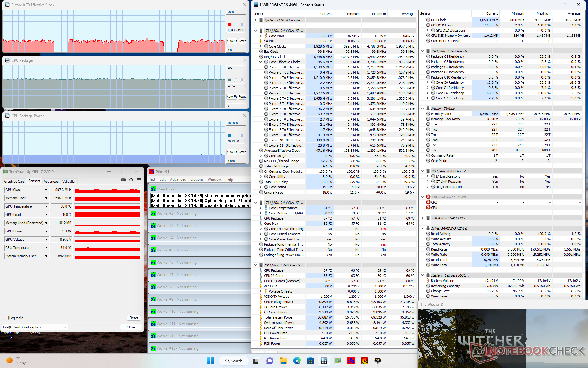The width and height of the screenshot is (588, 368).
Task: Click Auto Fit in CPU Package Power graph
Action: [232, 152]
